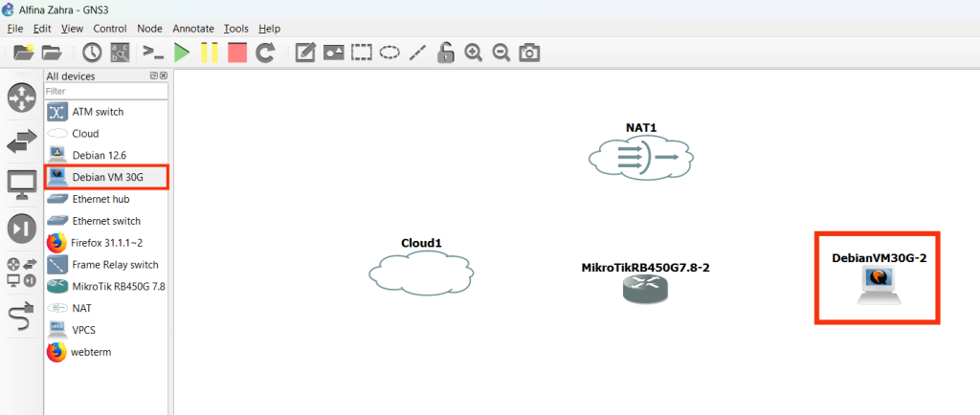Close the All devices panel
This screenshot has width=980, height=415.
pyautogui.click(x=164, y=76)
